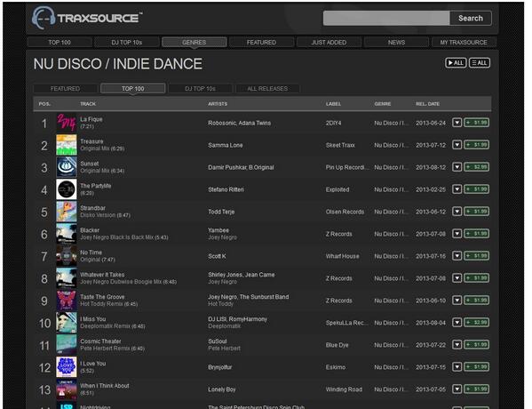Open the FEATURED main menu item

click(261, 42)
